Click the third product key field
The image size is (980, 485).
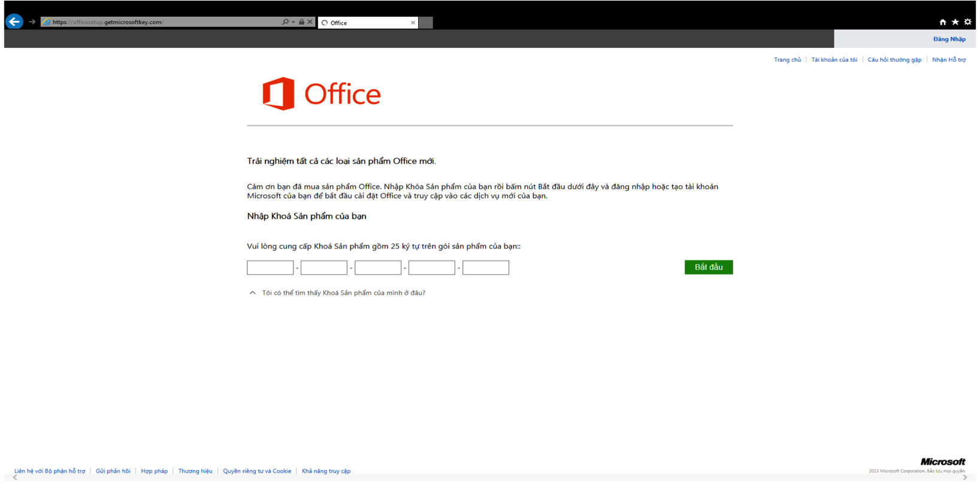pos(378,268)
